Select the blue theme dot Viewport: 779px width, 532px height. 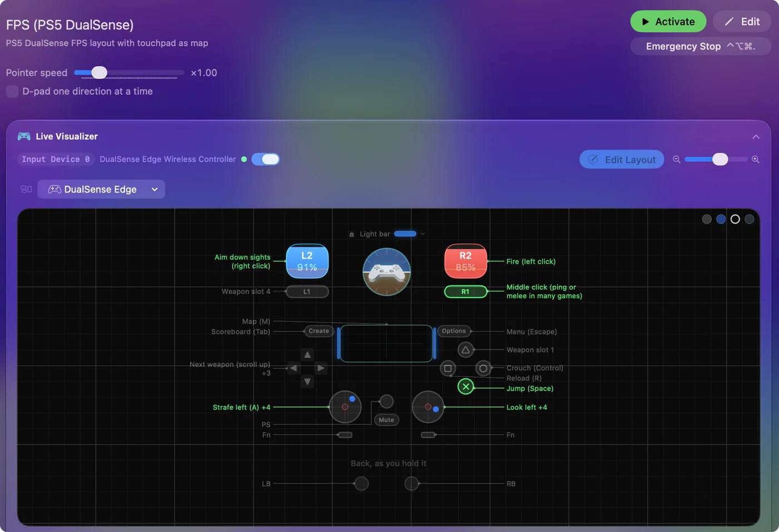coord(721,219)
